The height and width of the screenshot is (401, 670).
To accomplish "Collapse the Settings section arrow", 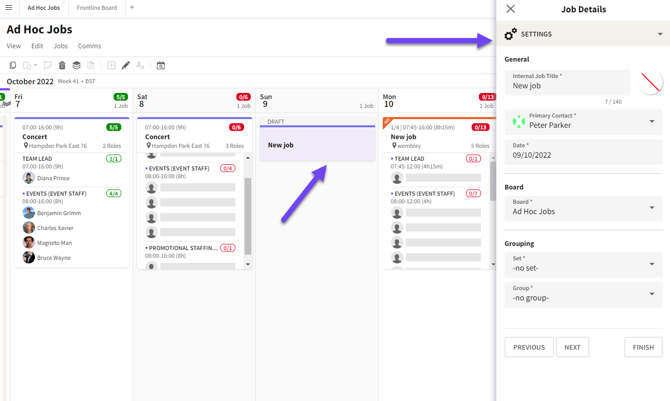I will 660,34.
